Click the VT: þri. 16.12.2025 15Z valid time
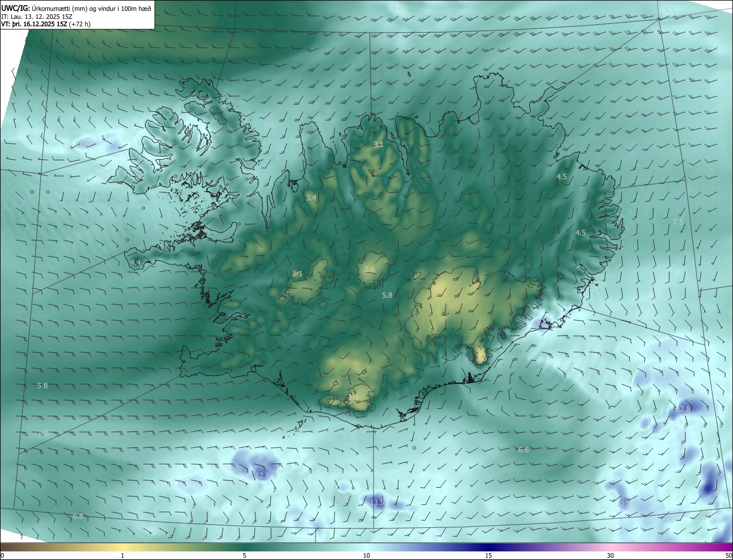733x560 pixels. pyautogui.click(x=34, y=24)
